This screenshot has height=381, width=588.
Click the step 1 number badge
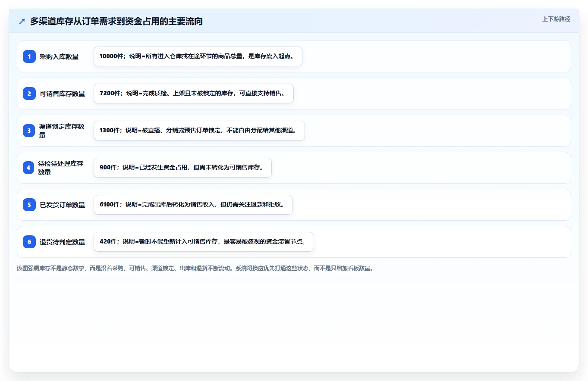(29, 56)
